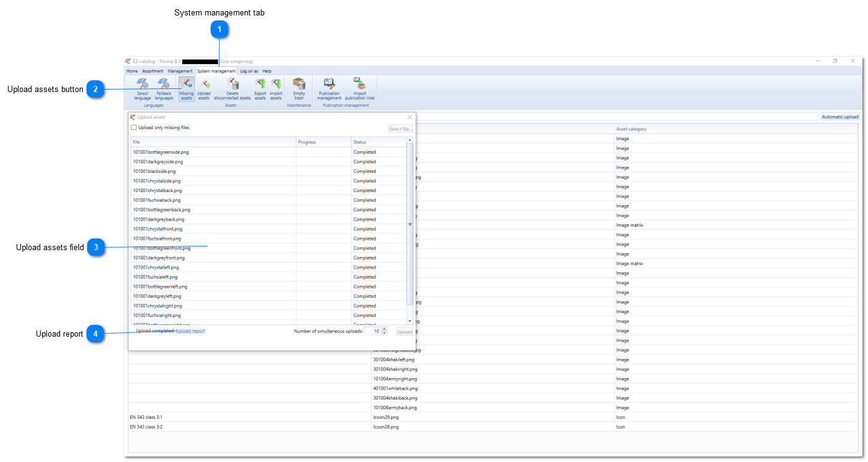This screenshot has height=462, width=868.
Task: Click the Select file... button
Action: pyautogui.click(x=400, y=129)
